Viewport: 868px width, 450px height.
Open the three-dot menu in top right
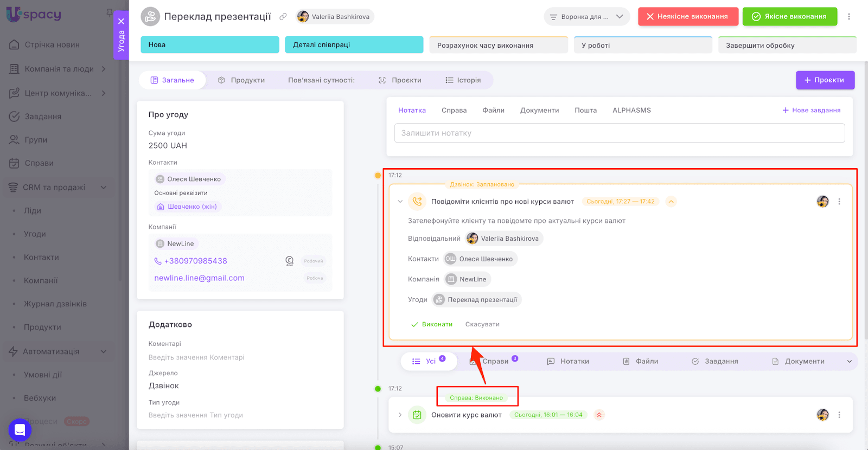click(x=849, y=17)
